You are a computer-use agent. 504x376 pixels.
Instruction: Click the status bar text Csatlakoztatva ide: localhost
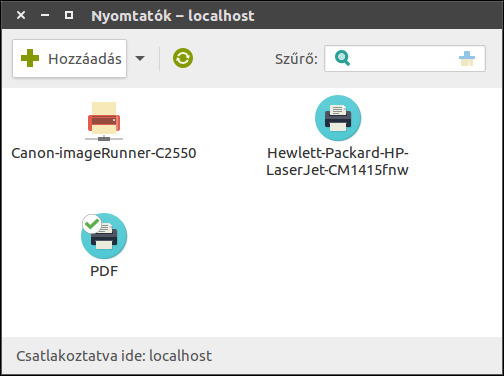point(114,356)
